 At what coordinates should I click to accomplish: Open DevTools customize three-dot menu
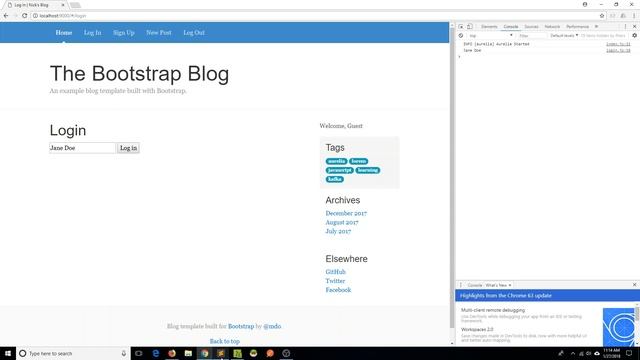click(625, 27)
